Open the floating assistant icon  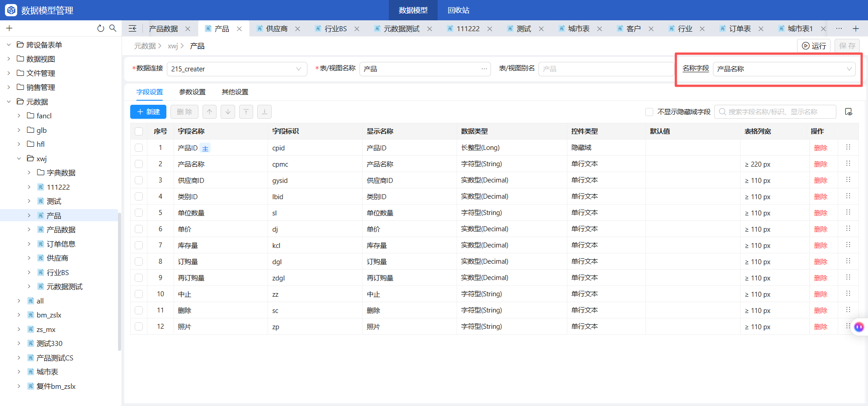859,327
